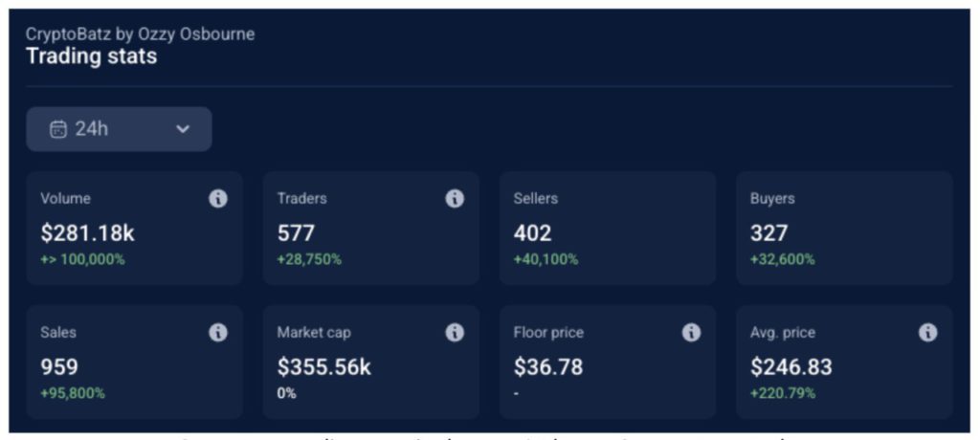The height and width of the screenshot is (440, 980).
Task: Click the $246.83 average price value
Action: (x=791, y=366)
